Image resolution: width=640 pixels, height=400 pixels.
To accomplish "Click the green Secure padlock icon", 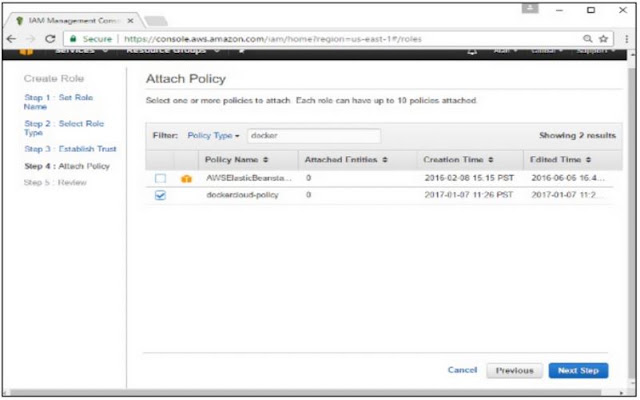I will point(73,39).
